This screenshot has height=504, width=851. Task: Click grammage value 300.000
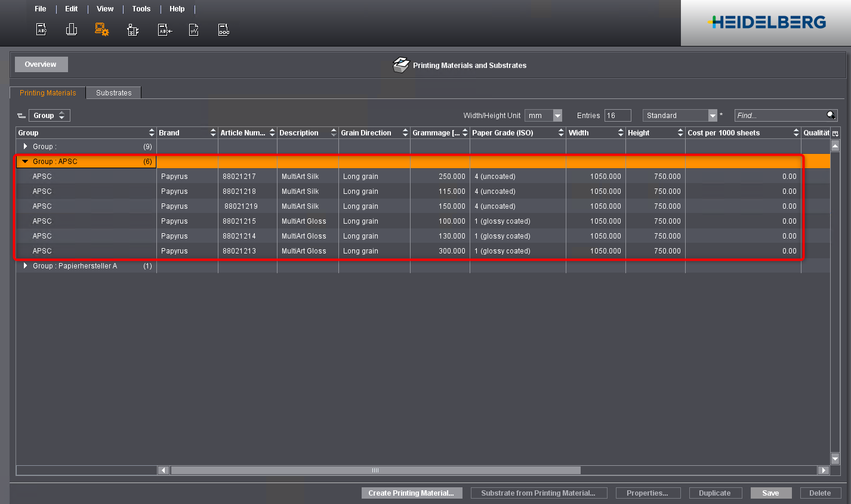[452, 251]
